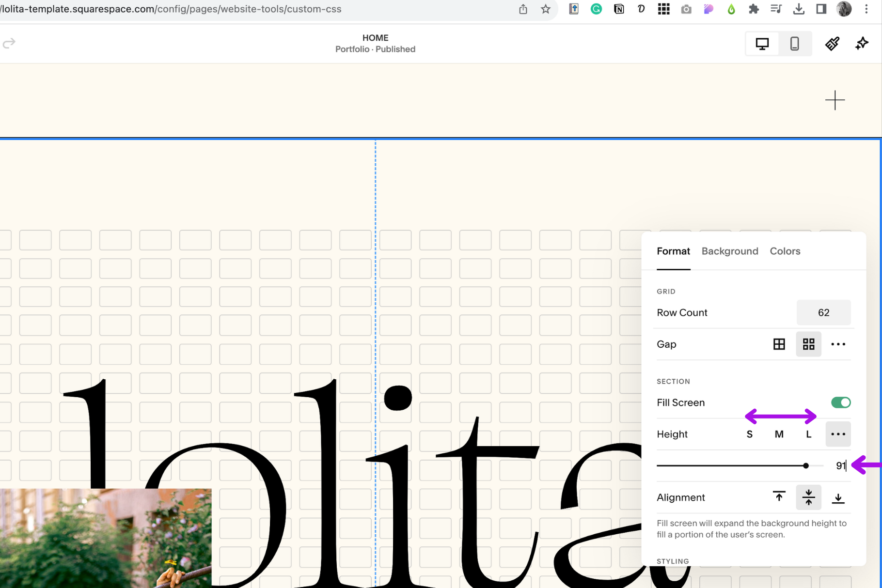Screen dimensions: 882x588
Task: Set section Height to L
Action: click(808, 434)
